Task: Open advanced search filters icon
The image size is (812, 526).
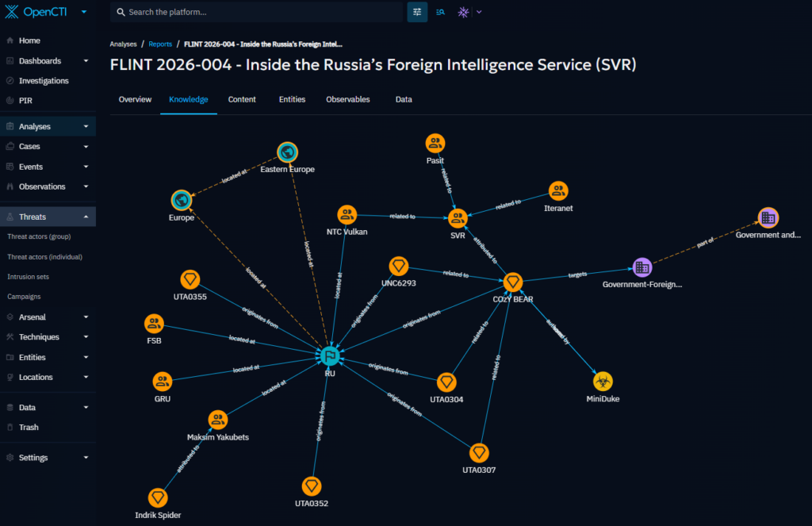Action: tap(417, 12)
